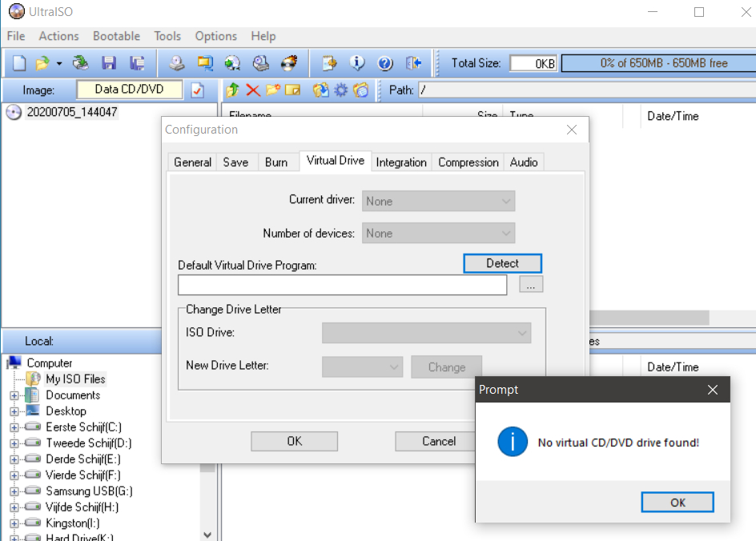
Task: Dismiss the Prompt dialog with OK
Action: point(678,503)
